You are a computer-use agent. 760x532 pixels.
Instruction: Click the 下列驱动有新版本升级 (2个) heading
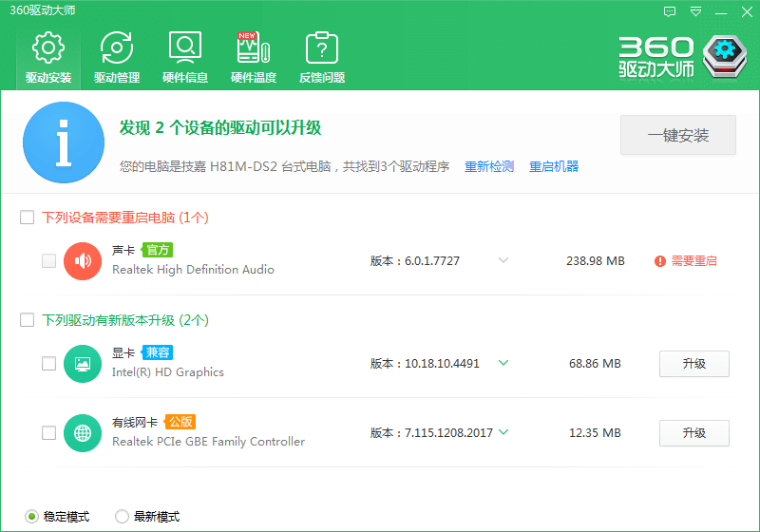(x=125, y=320)
